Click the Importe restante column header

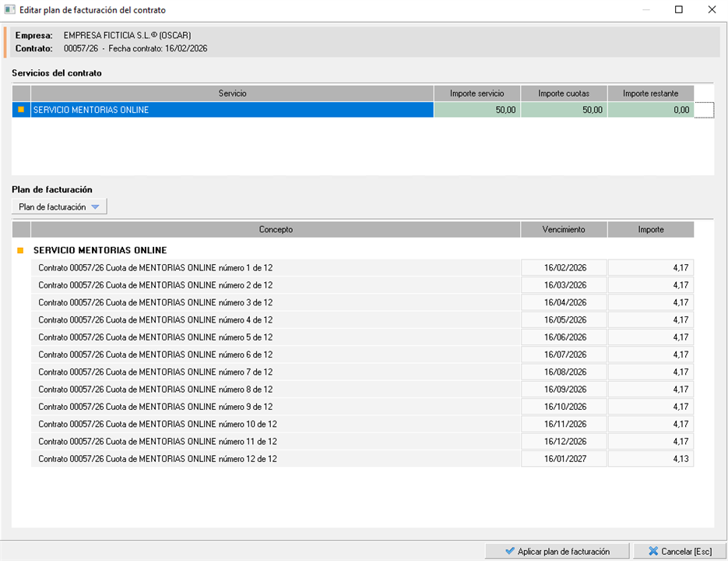(650, 93)
